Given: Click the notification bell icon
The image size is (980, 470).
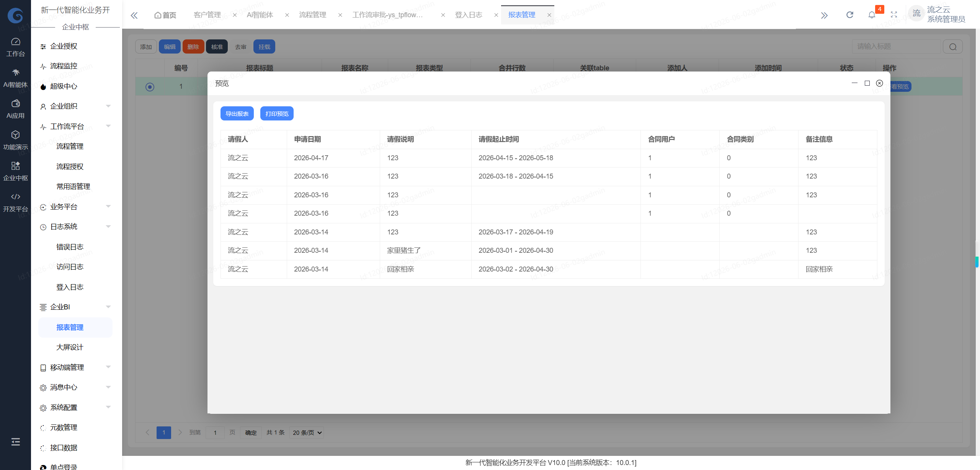Looking at the screenshot, I should [x=872, y=15].
